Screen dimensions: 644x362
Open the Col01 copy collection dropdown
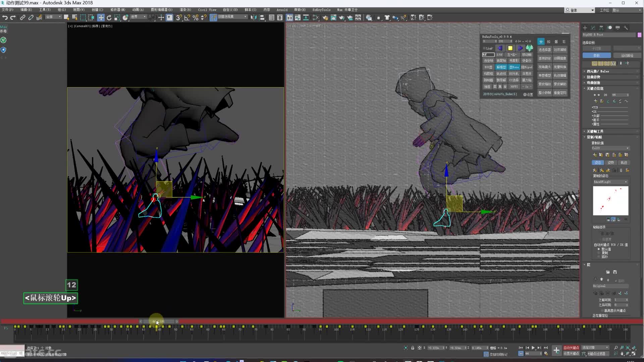[x=610, y=148]
